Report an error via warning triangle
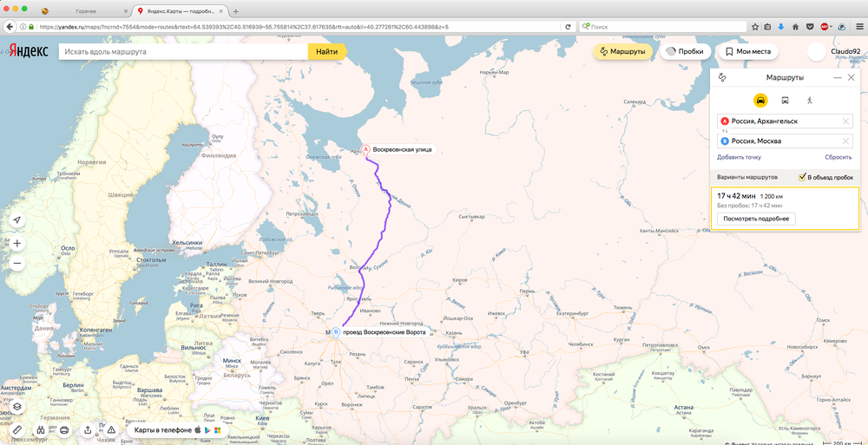This screenshot has height=445, width=868. (111, 429)
